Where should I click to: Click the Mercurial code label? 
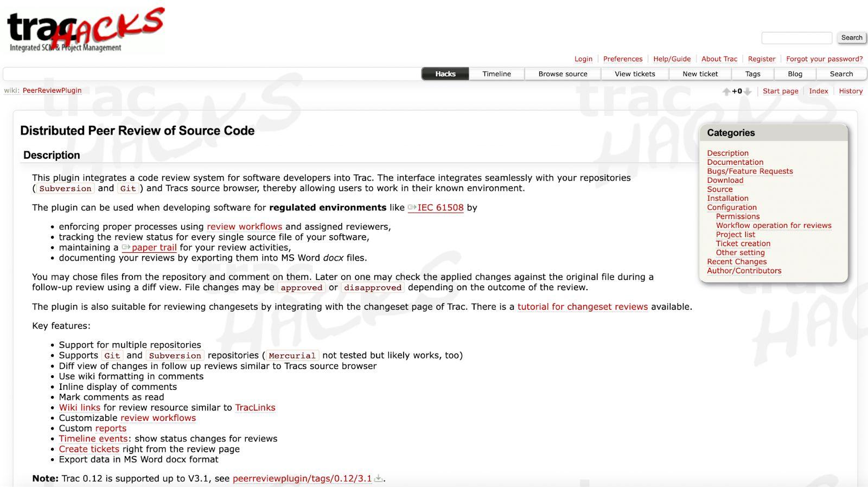[x=292, y=356]
